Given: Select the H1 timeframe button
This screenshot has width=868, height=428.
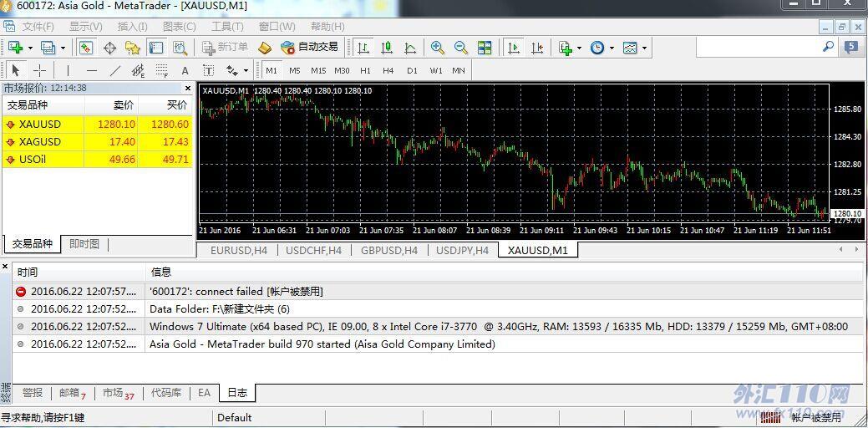Looking at the screenshot, I should point(365,71).
